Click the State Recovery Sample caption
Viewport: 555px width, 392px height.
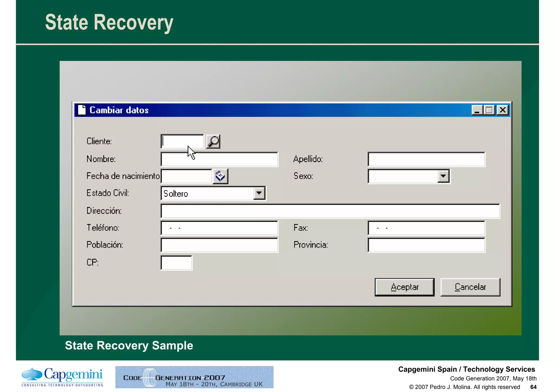coord(129,346)
